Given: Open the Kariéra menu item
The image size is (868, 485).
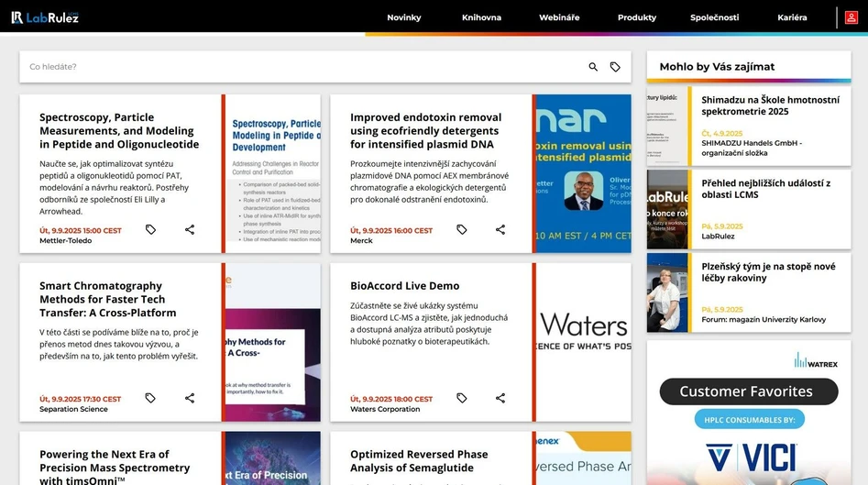Looking at the screenshot, I should click(792, 17).
